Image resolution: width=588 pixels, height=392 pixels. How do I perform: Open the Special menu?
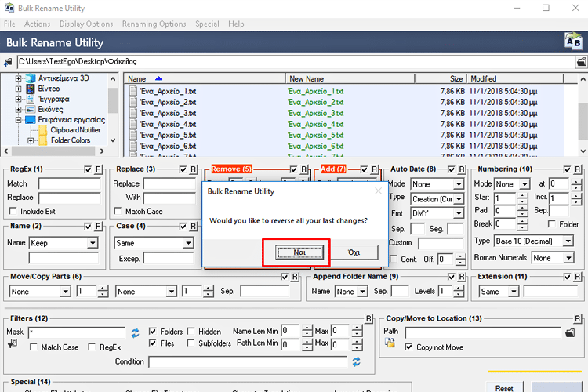click(x=207, y=24)
